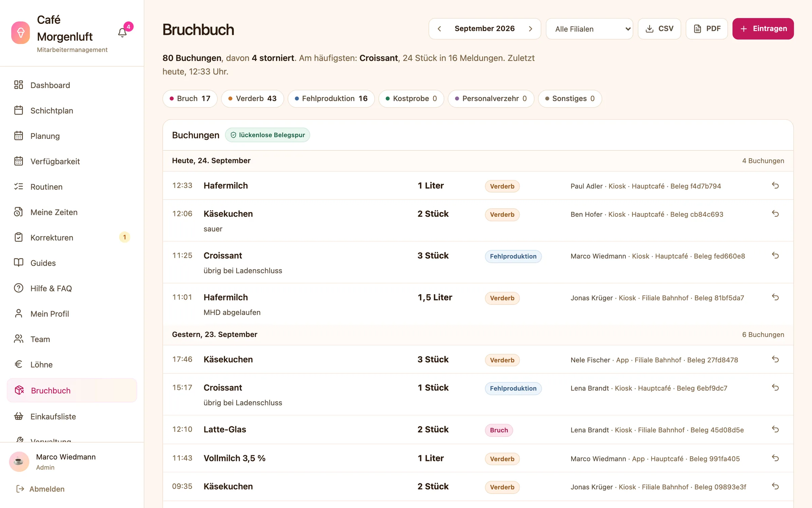Open Korrekturen in the sidebar

(x=72, y=237)
